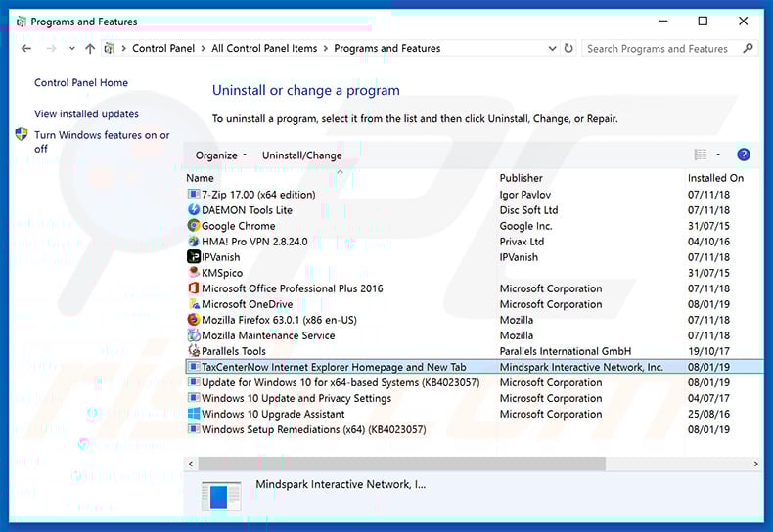The height and width of the screenshot is (532, 773).
Task: Expand the view options dropdown arrow
Action: point(718,155)
